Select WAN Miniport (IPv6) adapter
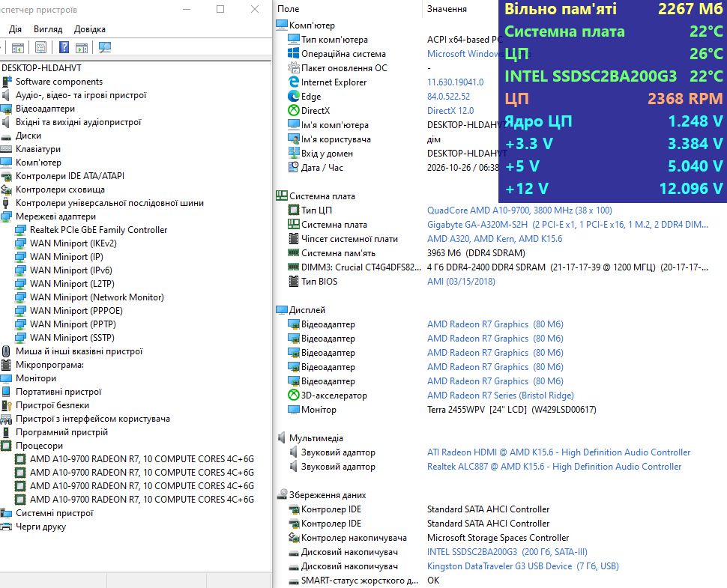 71,270
